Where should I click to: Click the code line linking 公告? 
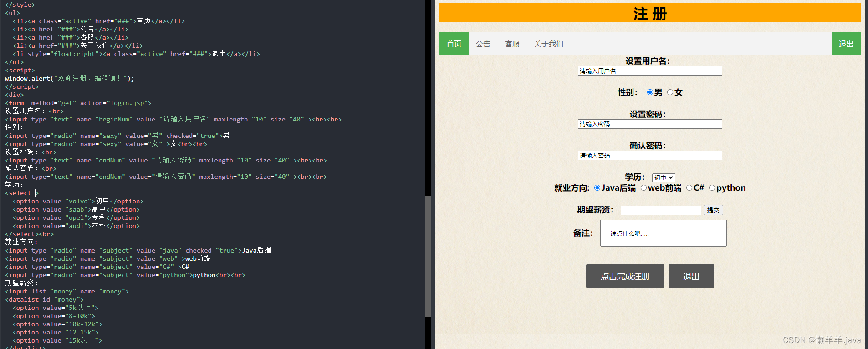pyautogui.click(x=71, y=29)
